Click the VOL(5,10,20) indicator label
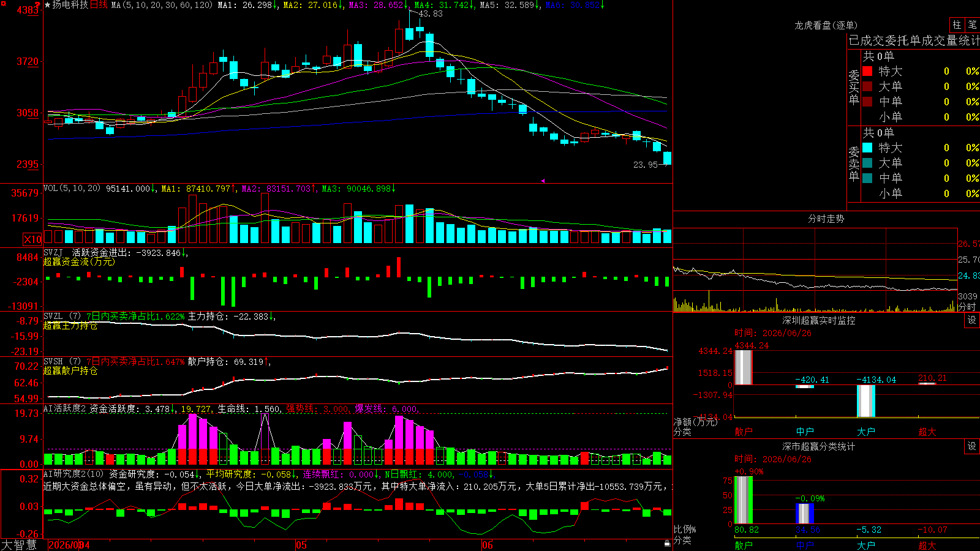 (x=72, y=189)
